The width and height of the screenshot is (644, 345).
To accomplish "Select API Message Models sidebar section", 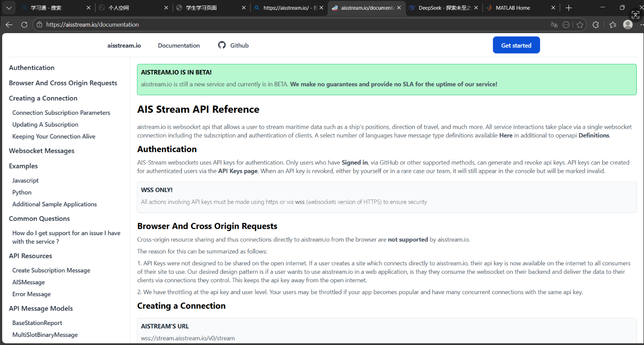I will click(41, 309).
